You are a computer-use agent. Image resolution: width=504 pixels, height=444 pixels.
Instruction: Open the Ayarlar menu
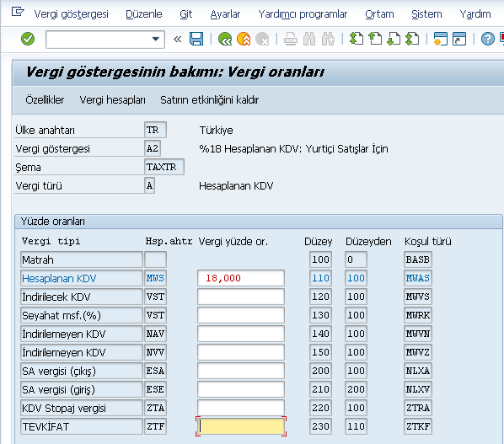(x=225, y=14)
